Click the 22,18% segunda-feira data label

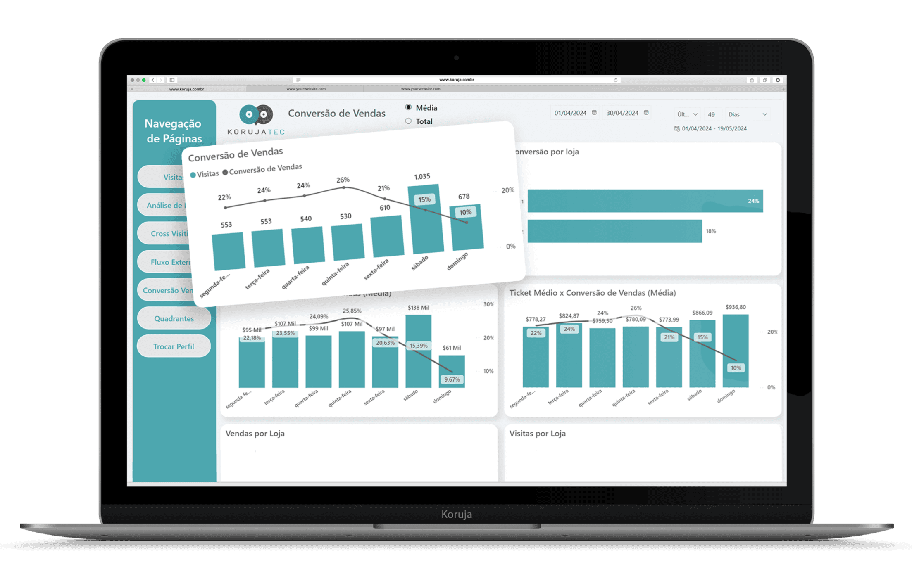[x=252, y=338]
